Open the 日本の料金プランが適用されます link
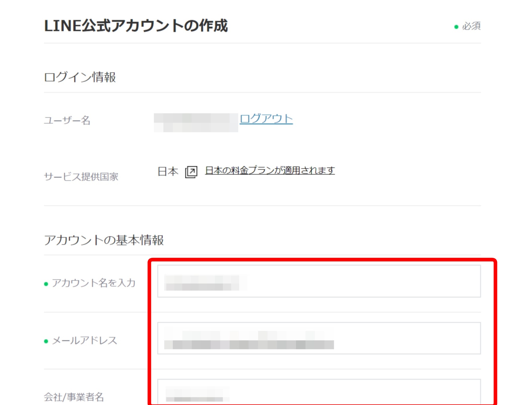532x405 pixels. coord(270,171)
